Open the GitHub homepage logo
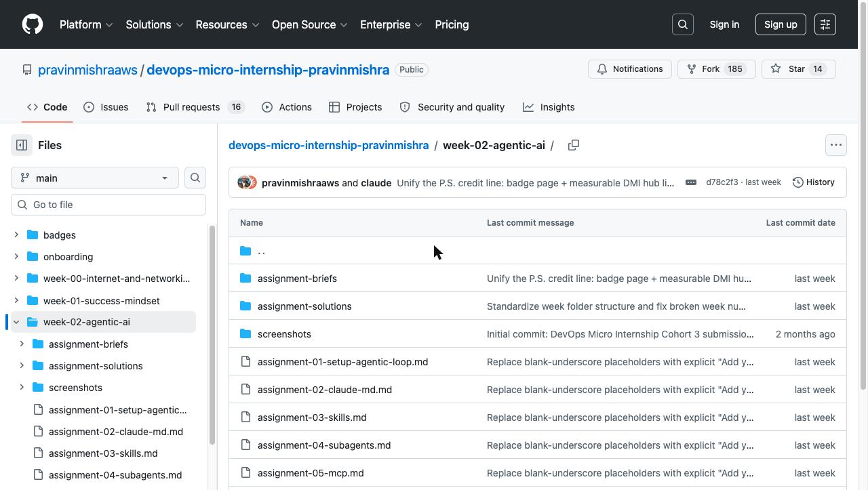Image resolution: width=868 pixels, height=490 pixels. coord(33,24)
